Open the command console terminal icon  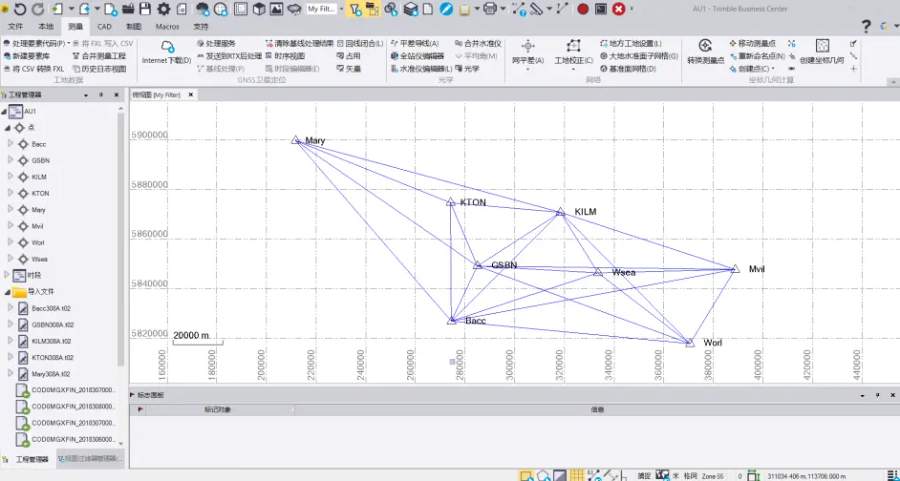pos(601,9)
